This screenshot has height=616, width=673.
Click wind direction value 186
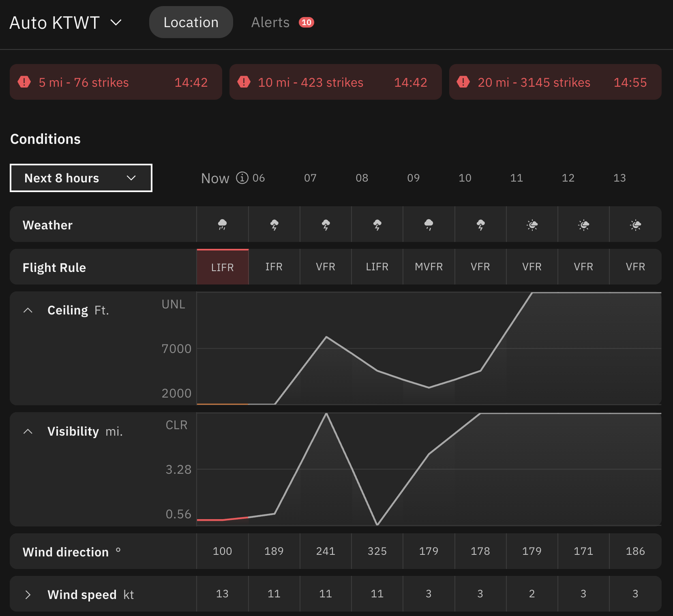pos(635,551)
